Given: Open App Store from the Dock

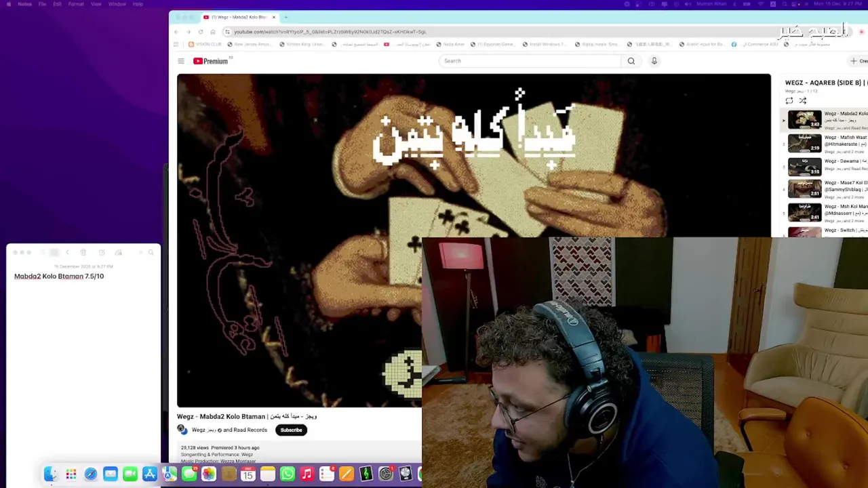Looking at the screenshot, I should pos(149,474).
